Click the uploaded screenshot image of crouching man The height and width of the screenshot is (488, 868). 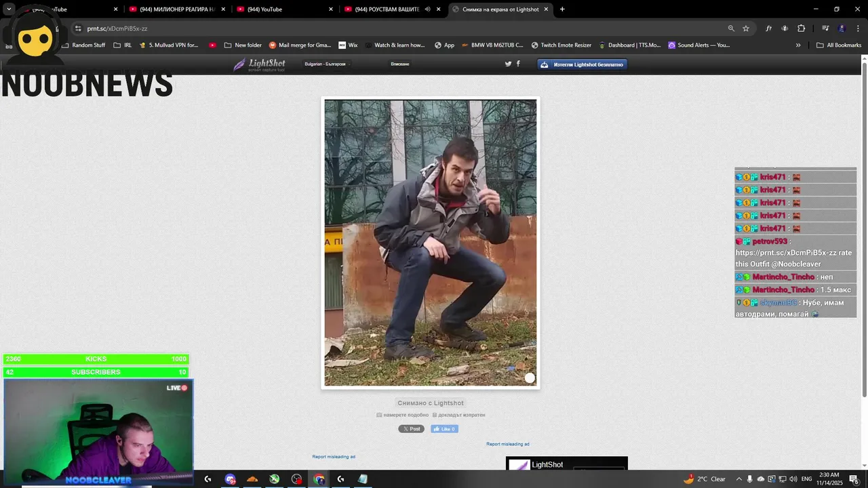[431, 243]
